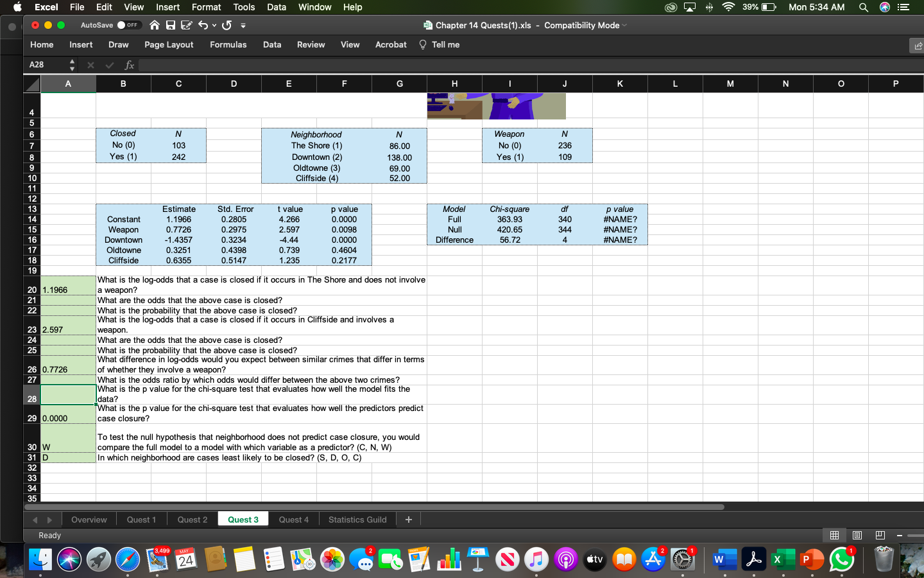The height and width of the screenshot is (578, 924).
Task: Click the Insert Function (fx) icon
Action: point(130,65)
